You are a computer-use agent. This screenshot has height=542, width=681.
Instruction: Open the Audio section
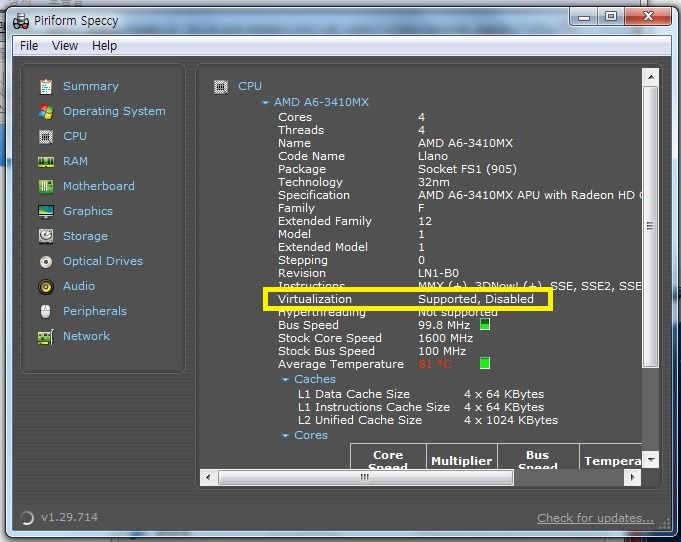tap(79, 286)
